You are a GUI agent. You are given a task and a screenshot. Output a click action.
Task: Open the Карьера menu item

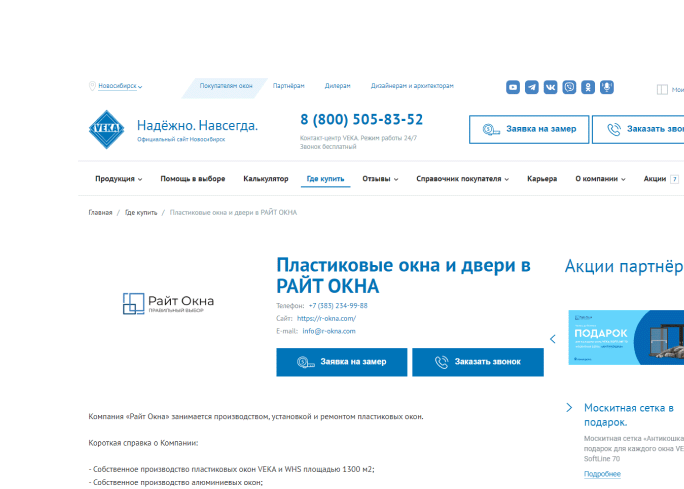[542, 179]
